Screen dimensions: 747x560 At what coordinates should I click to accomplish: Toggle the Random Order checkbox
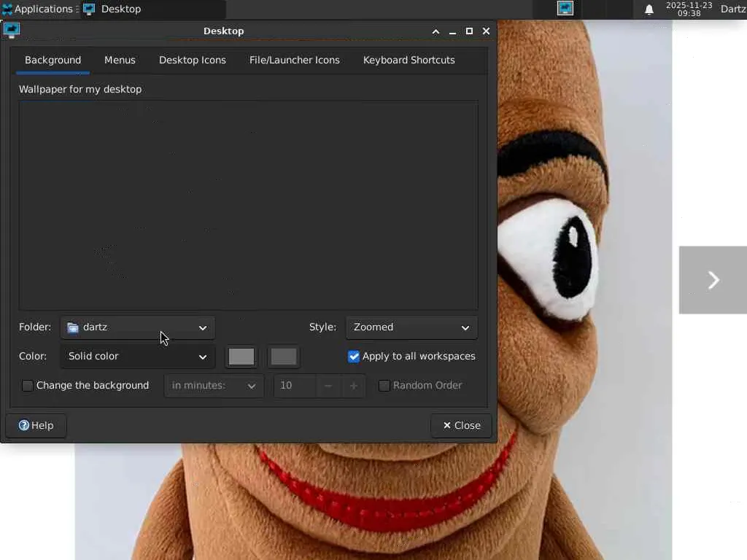point(384,386)
